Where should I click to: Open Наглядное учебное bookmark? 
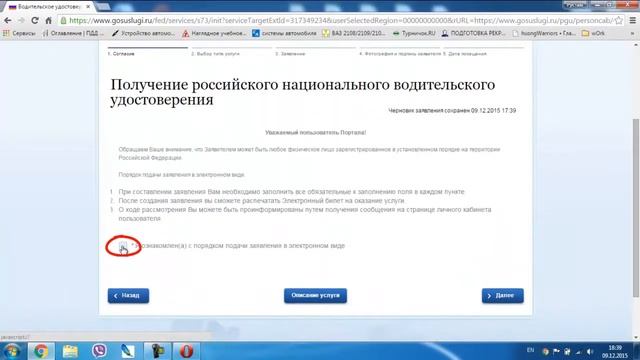click(214, 33)
